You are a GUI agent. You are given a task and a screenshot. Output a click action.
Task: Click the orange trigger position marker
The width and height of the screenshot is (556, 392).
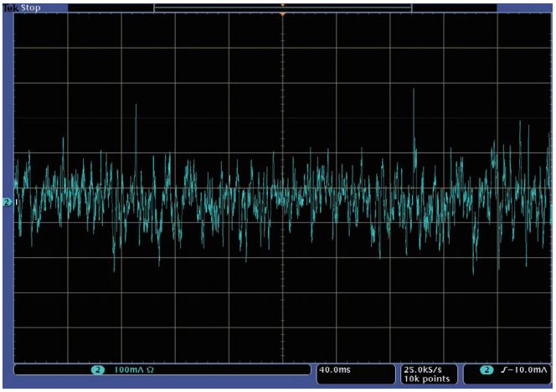click(283, 14)
